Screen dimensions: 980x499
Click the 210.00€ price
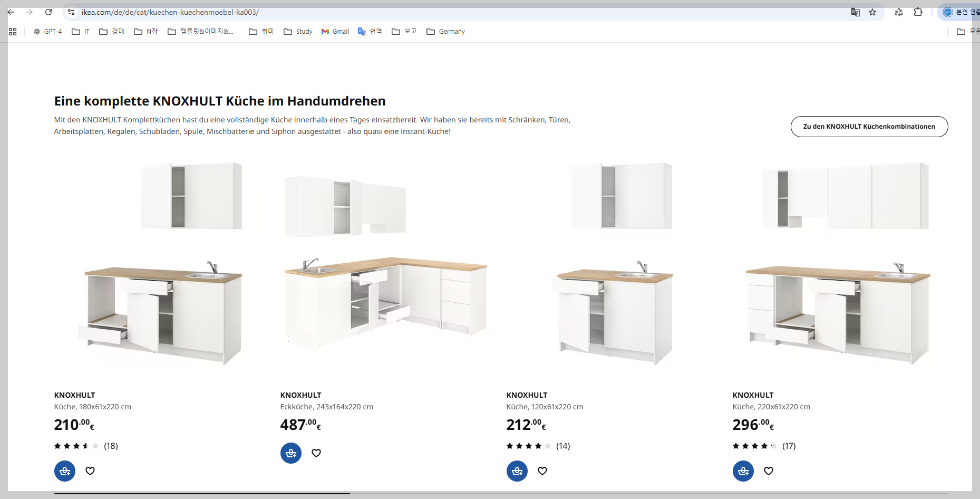(74, 425)
